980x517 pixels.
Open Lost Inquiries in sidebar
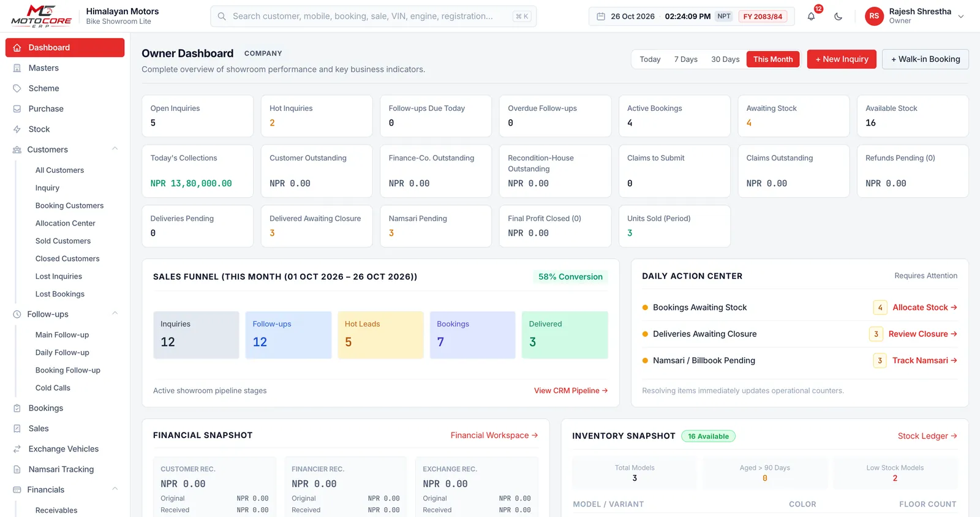pyautogui.click(x=59, y=276)
